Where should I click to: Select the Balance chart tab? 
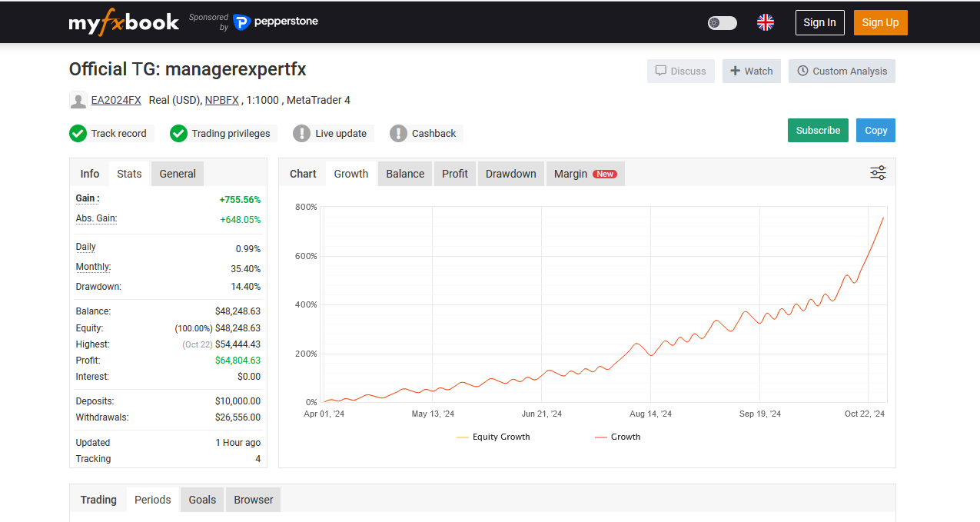click(405, 174)
